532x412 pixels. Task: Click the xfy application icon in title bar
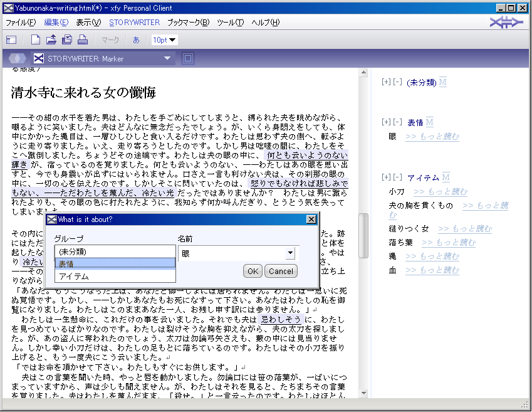tap(9, 8)
